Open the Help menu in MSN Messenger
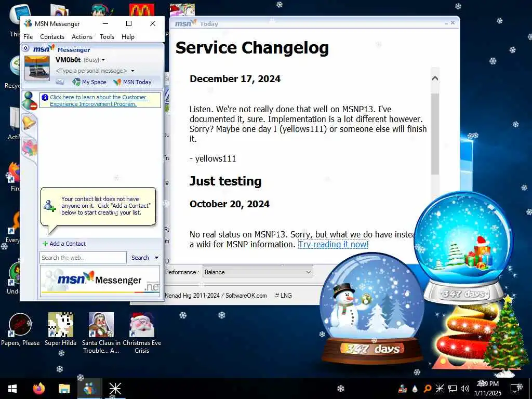Image resolution: width=532 pixels, height=399 pixels. [x=128, y=37]
